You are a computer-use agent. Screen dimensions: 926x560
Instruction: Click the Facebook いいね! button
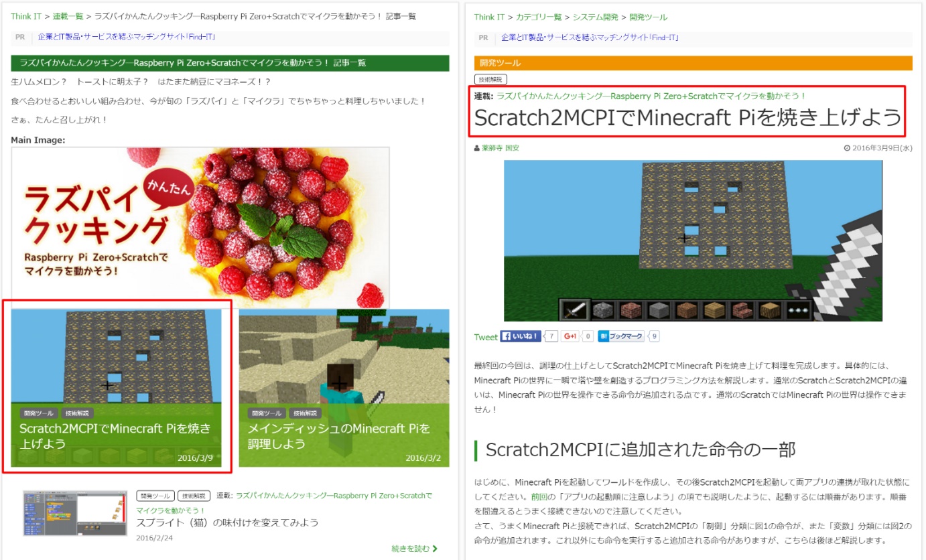[x=521, y=336]
